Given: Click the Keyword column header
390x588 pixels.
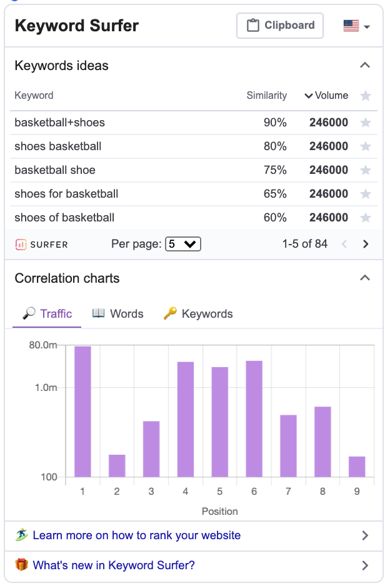Looking at the screenshot, I should (34, 96).
